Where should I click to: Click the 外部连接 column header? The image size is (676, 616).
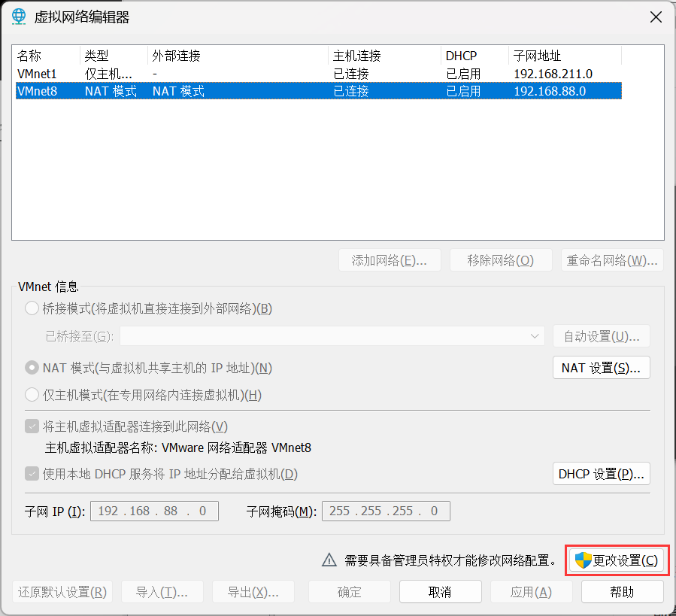(238, 56)
